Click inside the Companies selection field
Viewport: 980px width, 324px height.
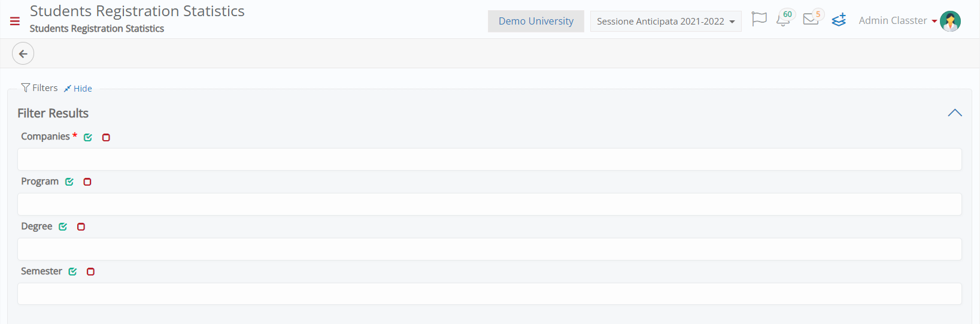(x=490, y=159)
